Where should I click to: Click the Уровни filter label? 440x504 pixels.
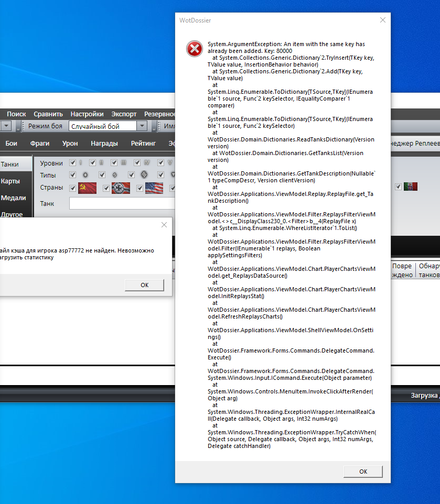click(x=51, y=163)
